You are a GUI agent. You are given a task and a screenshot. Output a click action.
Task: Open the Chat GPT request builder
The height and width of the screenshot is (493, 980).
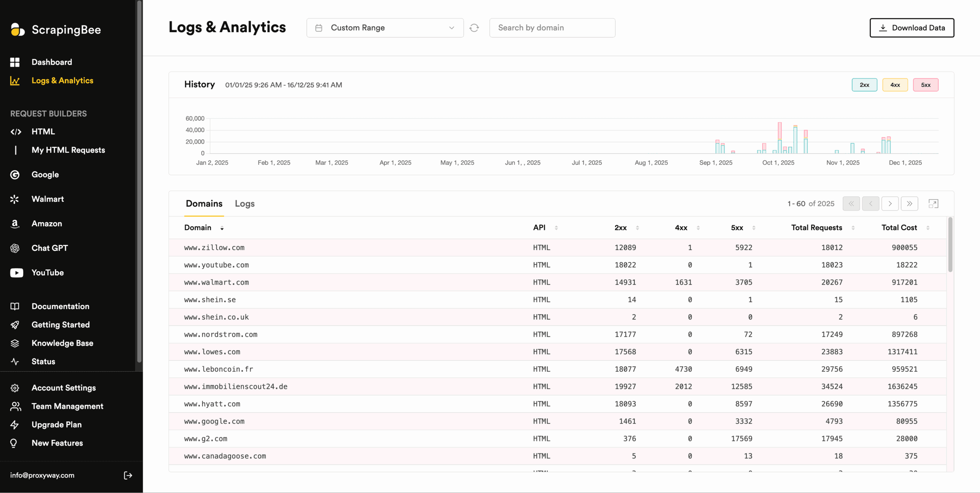click(49, 248)
